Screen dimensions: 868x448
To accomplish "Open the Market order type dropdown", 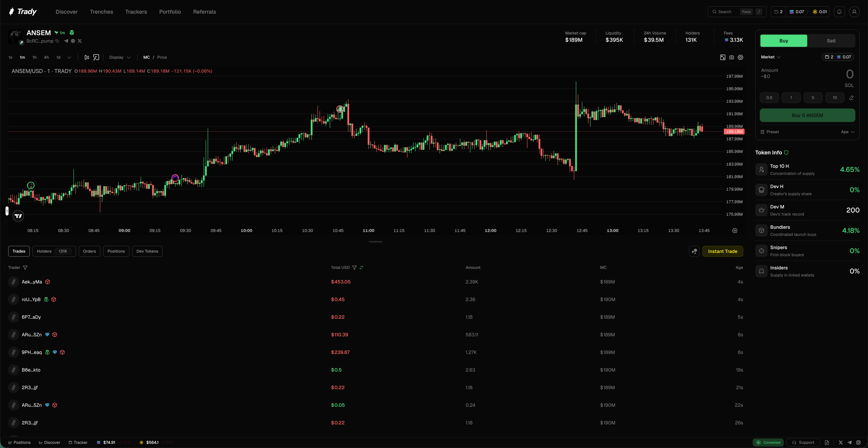I will (x=771, y=57).
